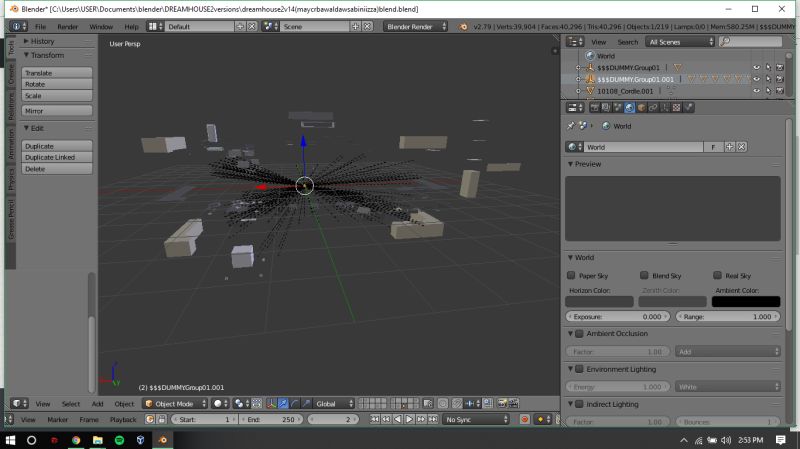The width and height of the screenshot is (800, 449).
Task: Enable the Blend Sky checkbox
Action: tap(644, 276)
